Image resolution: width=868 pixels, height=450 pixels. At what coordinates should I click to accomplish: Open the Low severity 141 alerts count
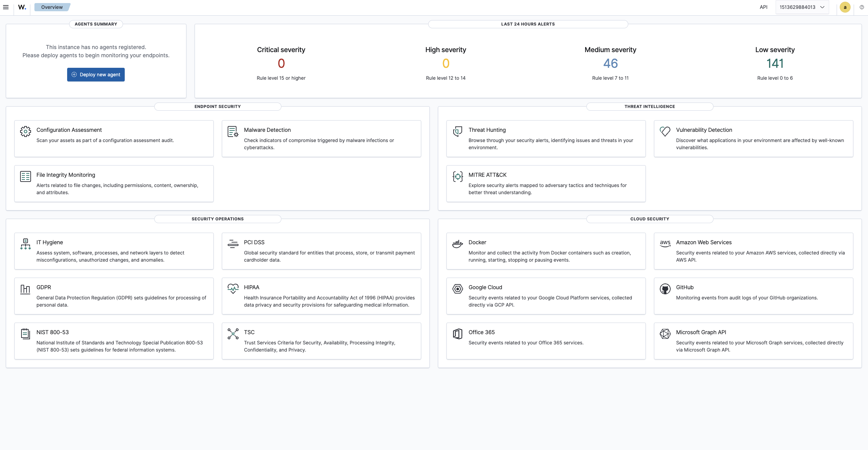(775, 63)
